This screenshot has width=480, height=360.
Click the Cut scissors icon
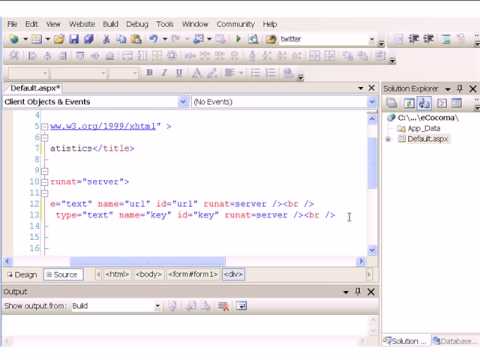click(x=106, y=39)
